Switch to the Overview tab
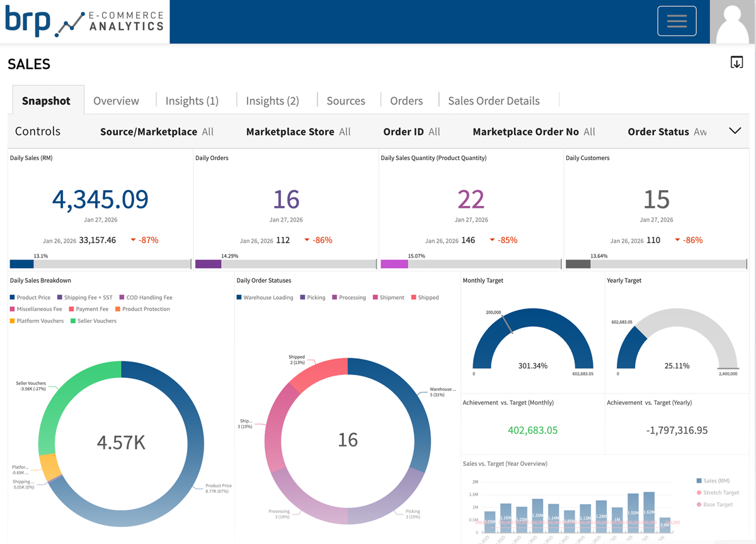 point(116,100)
